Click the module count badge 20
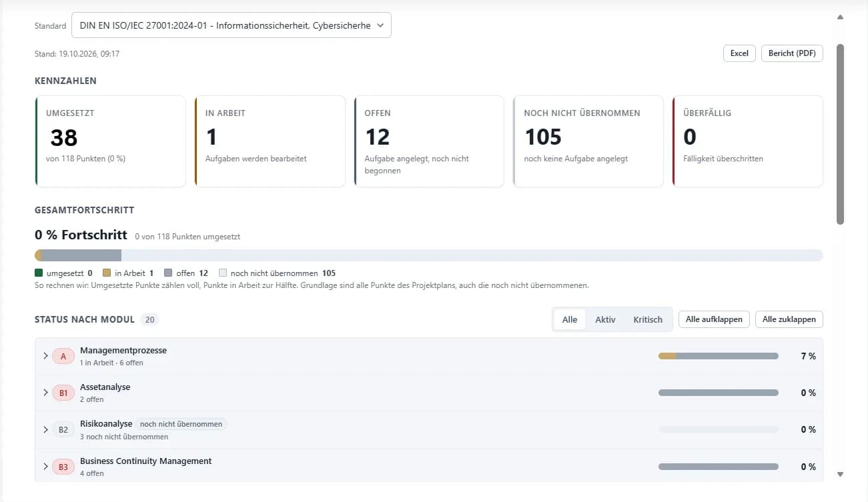 pyautogui.click(x=150, y=319)
